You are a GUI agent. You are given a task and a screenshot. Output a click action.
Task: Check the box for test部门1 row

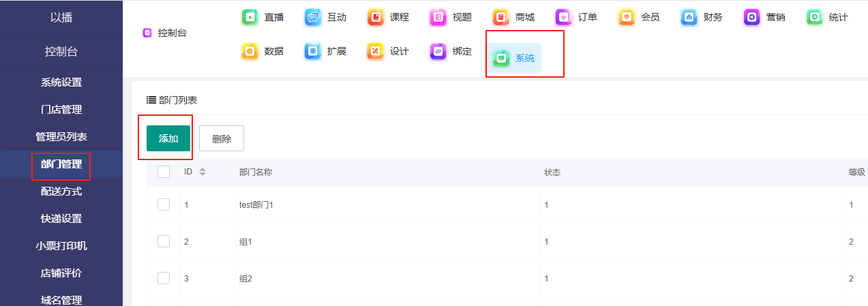coord(164,204)
